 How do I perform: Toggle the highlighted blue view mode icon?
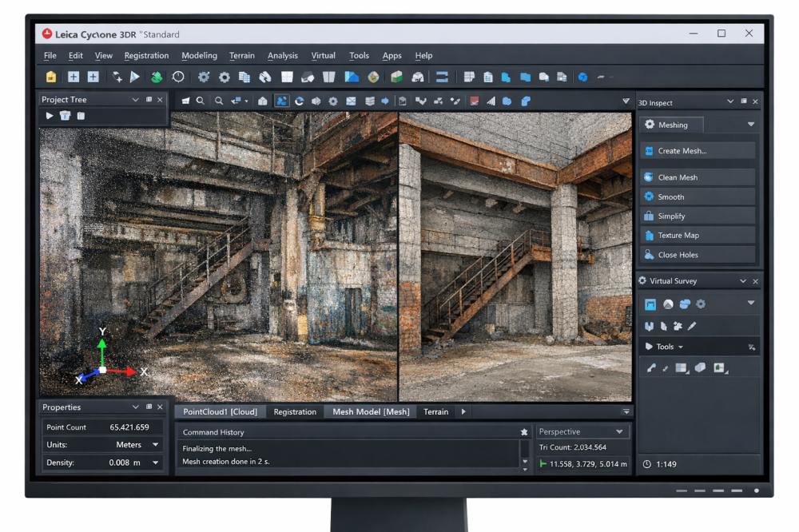(281, 101)
